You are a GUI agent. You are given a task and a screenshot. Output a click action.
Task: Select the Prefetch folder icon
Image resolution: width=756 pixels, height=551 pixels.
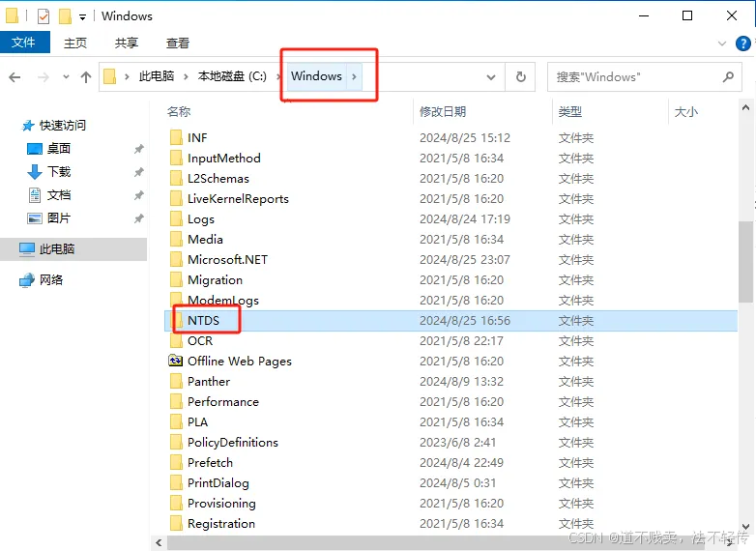(x=177, y=463)
